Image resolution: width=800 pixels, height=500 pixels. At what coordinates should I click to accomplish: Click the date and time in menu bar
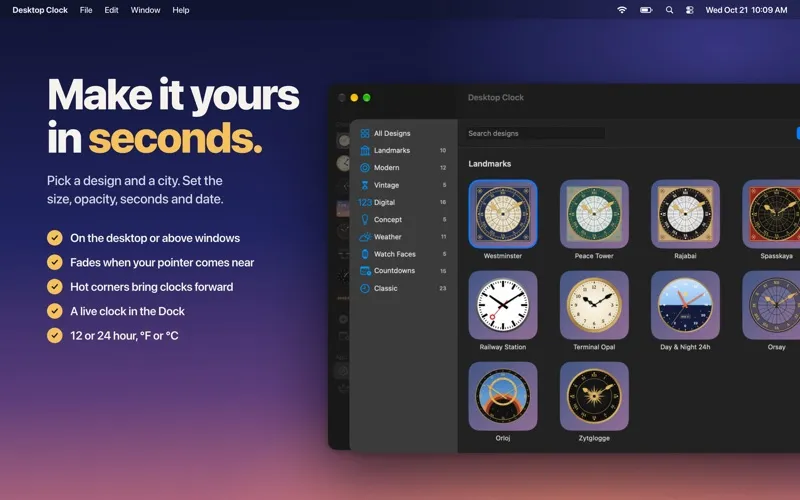[x=746, y=10]
